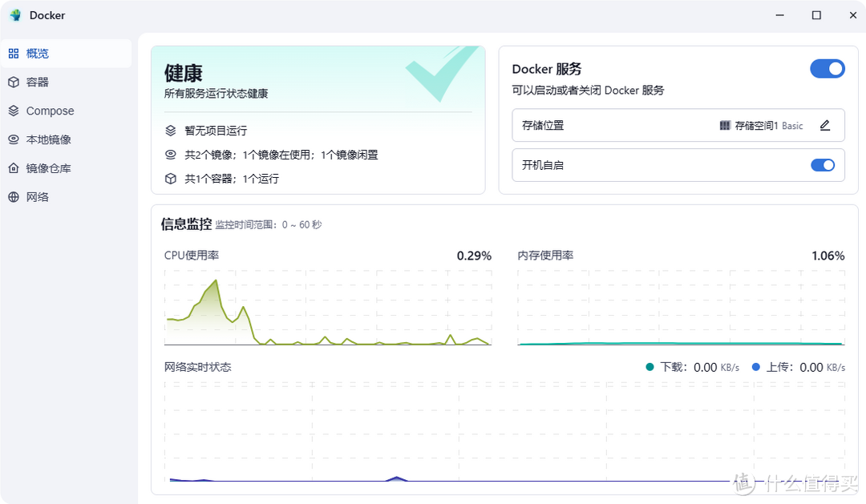Click the eye icon beside 共2个镜像

171,155
